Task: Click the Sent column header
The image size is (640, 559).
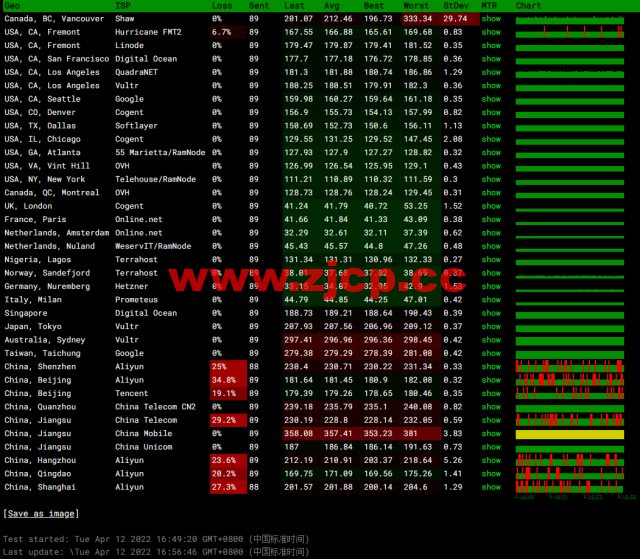Action: tap(259, 6)
